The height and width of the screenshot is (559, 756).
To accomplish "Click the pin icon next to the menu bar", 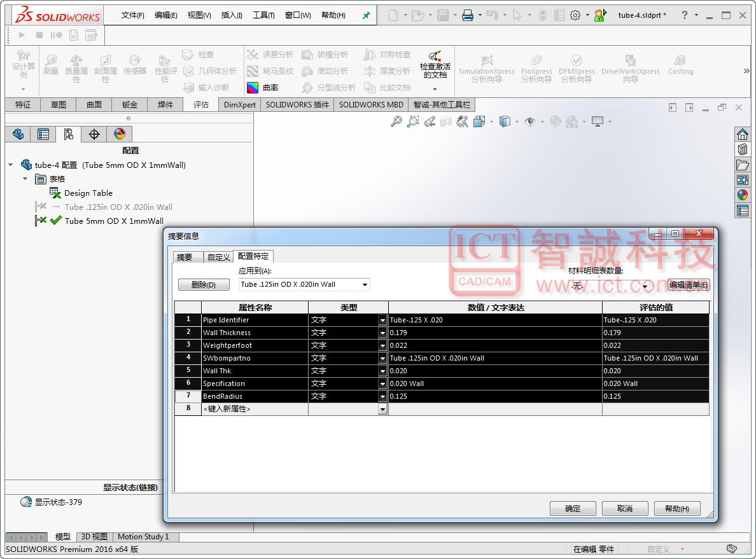I will tap(367, 15).
